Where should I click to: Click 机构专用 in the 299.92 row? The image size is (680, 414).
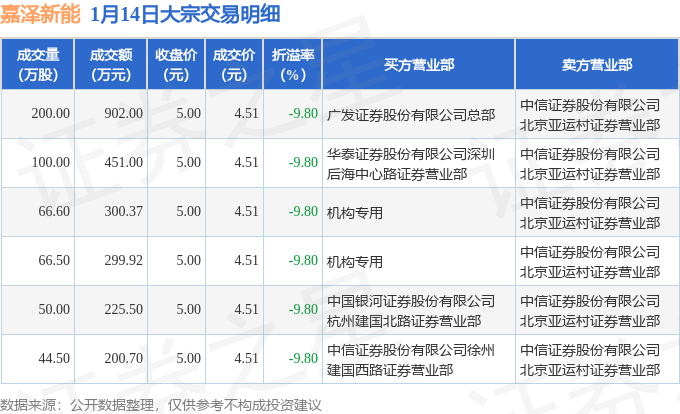point(355,262)
